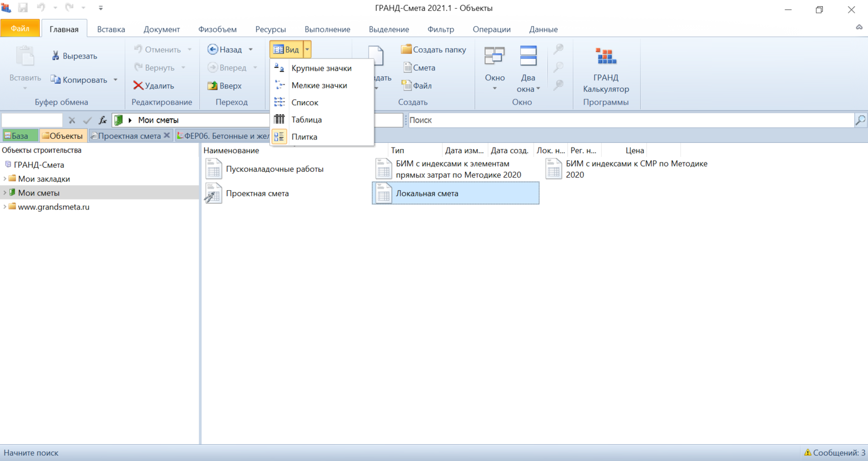Expand the www.grandsmeta.ru tree node
Screen dimensions: 868x461
click(5, 207)
